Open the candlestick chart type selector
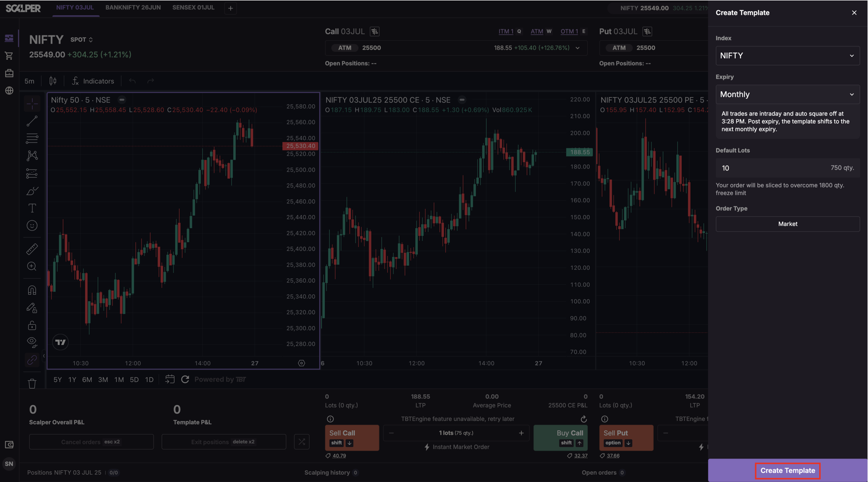The width and height of the screenshot is (868, 482). coord(53,81)
